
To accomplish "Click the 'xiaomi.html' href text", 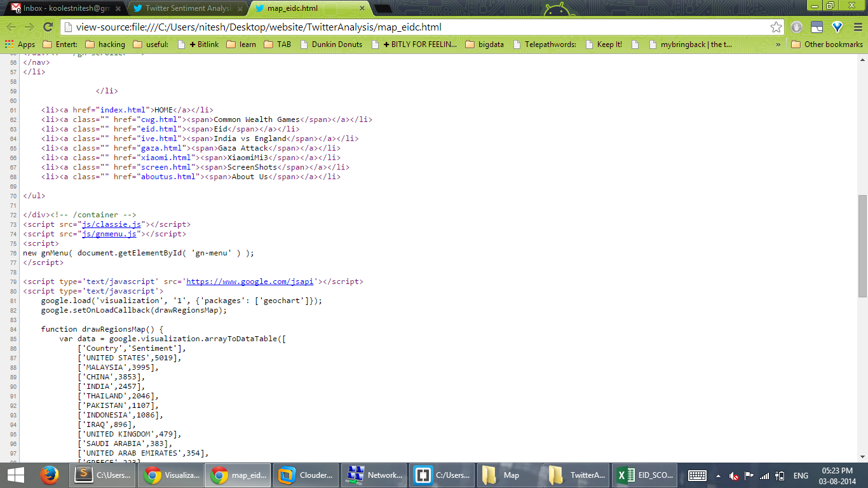I will [x=166, y=158].
